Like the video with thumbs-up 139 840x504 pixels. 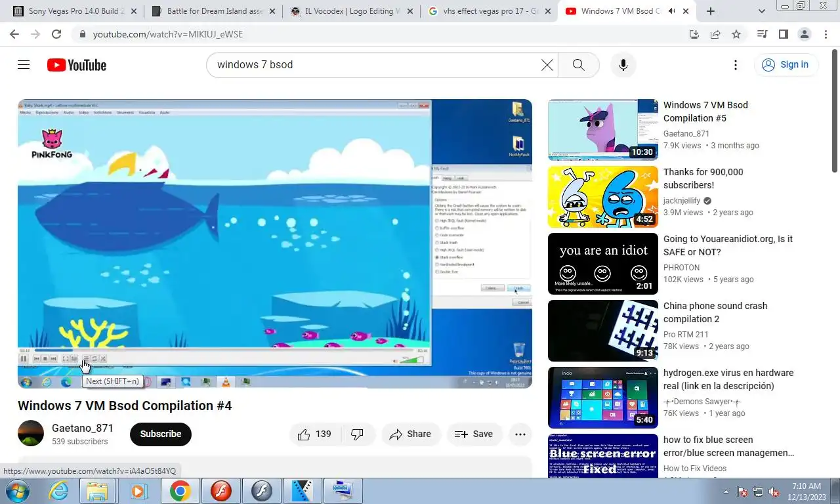[315, 434]
